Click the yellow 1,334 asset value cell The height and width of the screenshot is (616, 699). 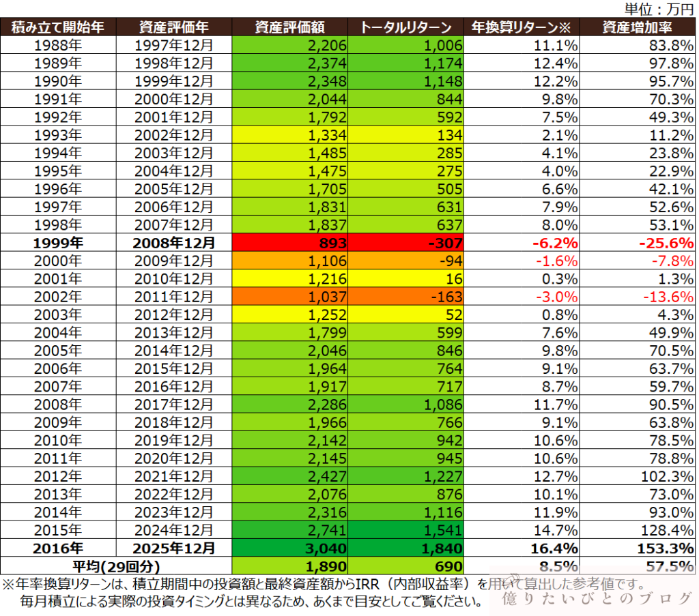(x=290, y=133)
